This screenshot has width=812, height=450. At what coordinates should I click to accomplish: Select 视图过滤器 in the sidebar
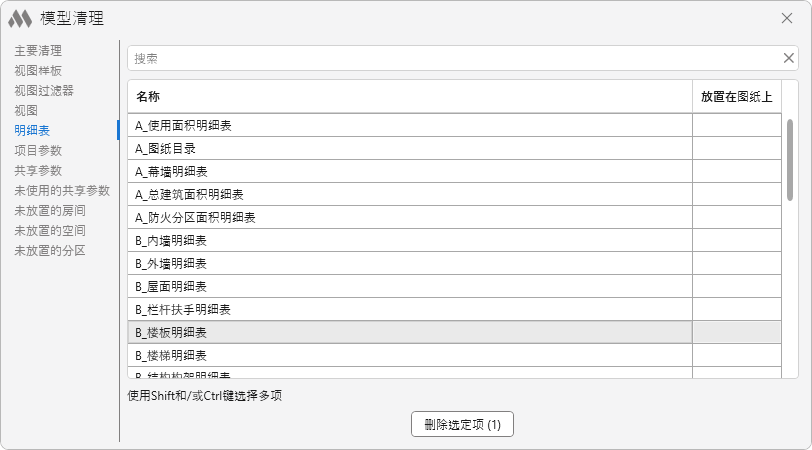[44, 90]
